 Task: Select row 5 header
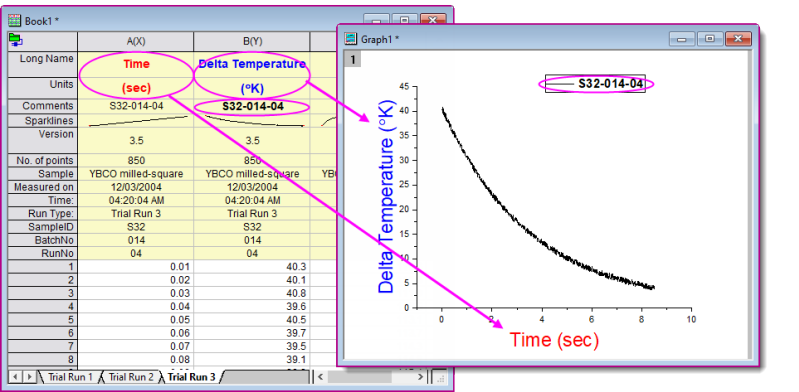43,320
